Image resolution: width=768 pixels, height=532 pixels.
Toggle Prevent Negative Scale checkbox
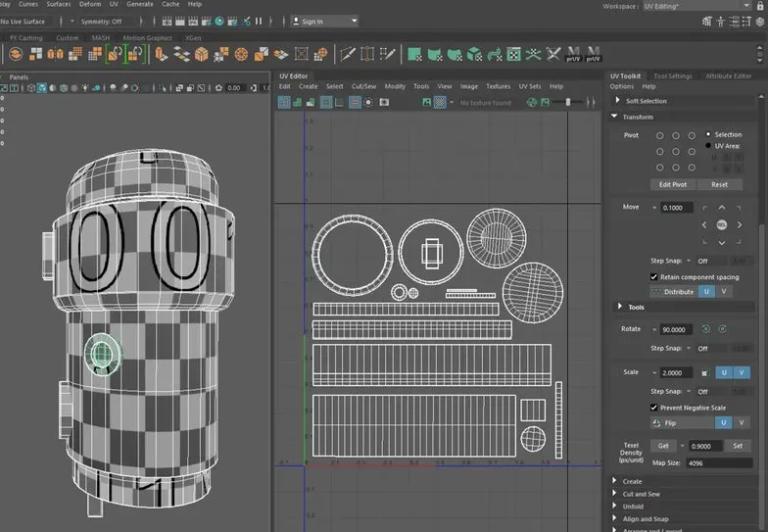click(x=654, y=408)
